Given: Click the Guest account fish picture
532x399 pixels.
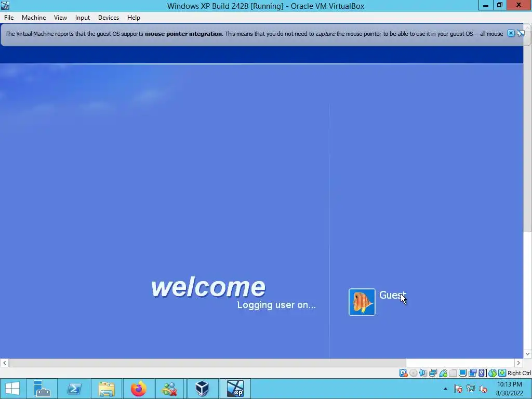Looking at the screenshot, I should coord(362,302).
